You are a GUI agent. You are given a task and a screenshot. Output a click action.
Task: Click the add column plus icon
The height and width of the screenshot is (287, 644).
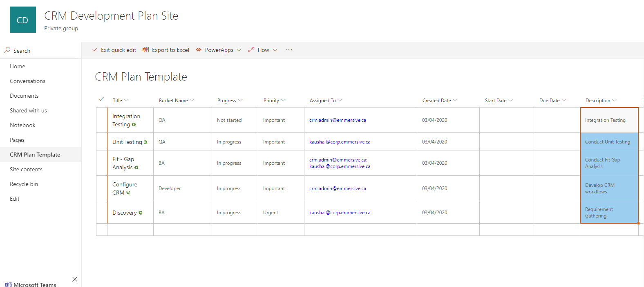tap(642, 100)
